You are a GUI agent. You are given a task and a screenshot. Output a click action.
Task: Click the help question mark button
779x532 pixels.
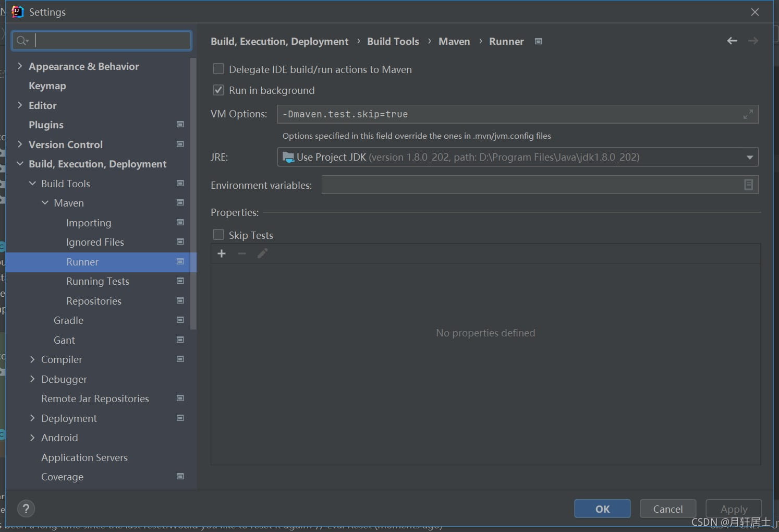26,509
